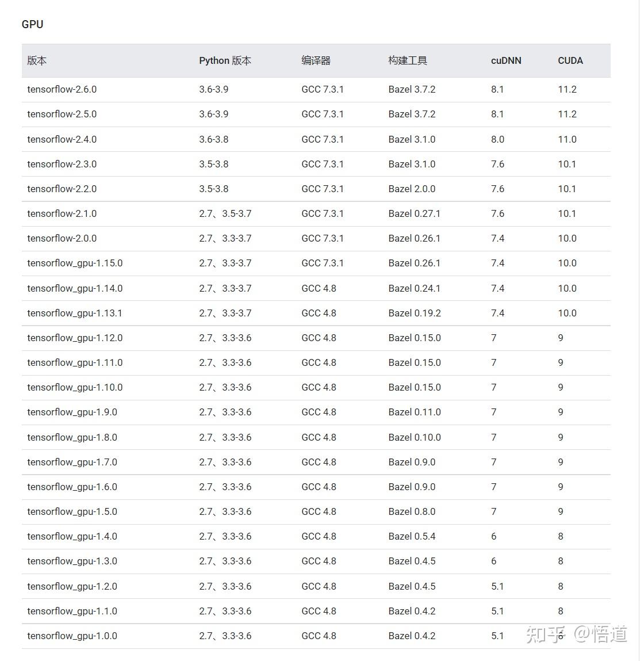Screen dimensions: 644x661
Task: Select the tensorflow_gpu-1.0.0 cell
Action: click(x=72, y=636)
